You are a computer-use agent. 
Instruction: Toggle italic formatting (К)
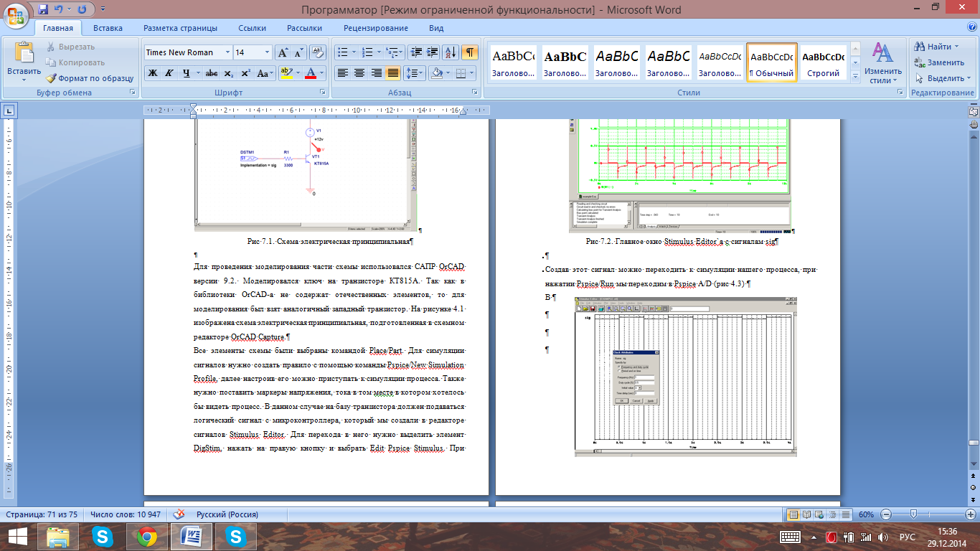[169, 73]
